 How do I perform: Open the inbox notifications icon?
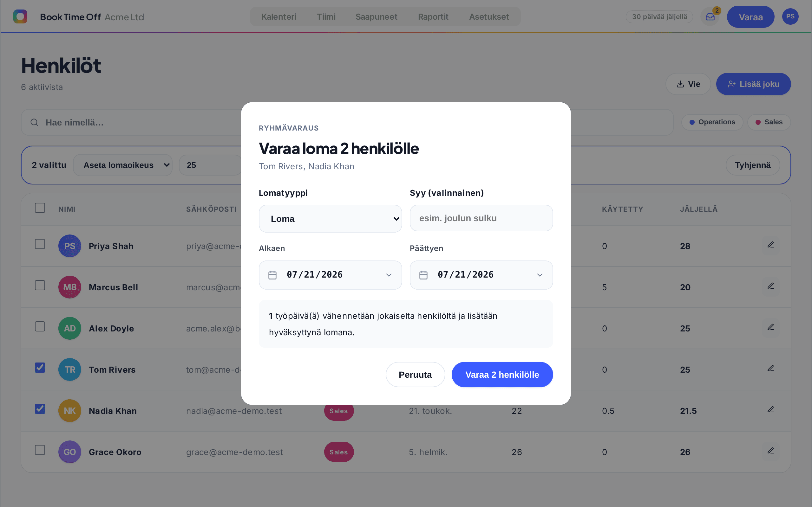click(710, 17)
